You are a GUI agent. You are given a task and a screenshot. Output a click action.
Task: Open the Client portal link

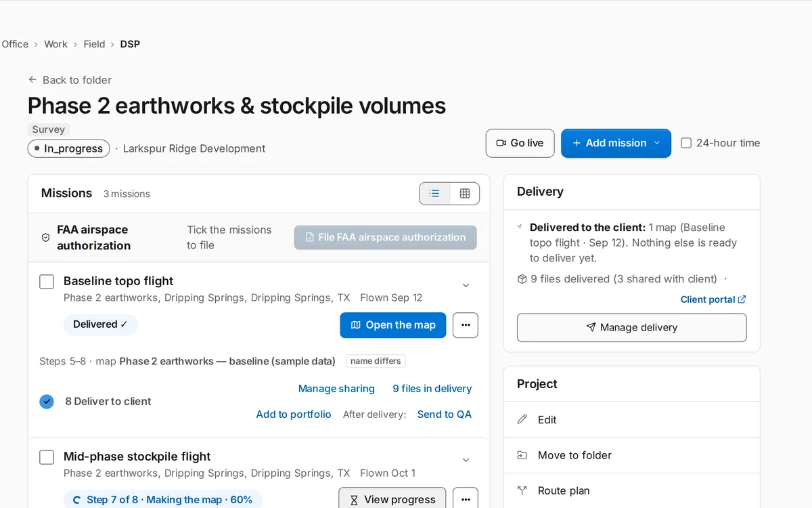(x=713, y=299)
